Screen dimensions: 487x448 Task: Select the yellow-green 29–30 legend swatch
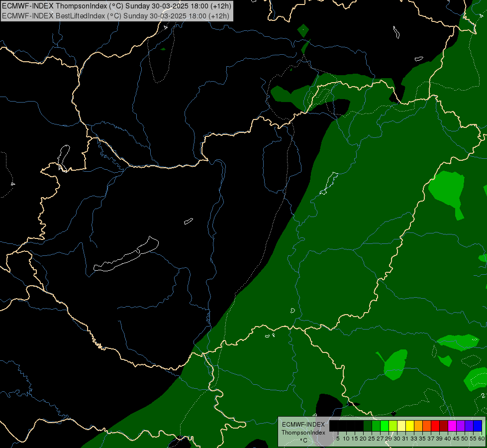(x=393, y=426)
